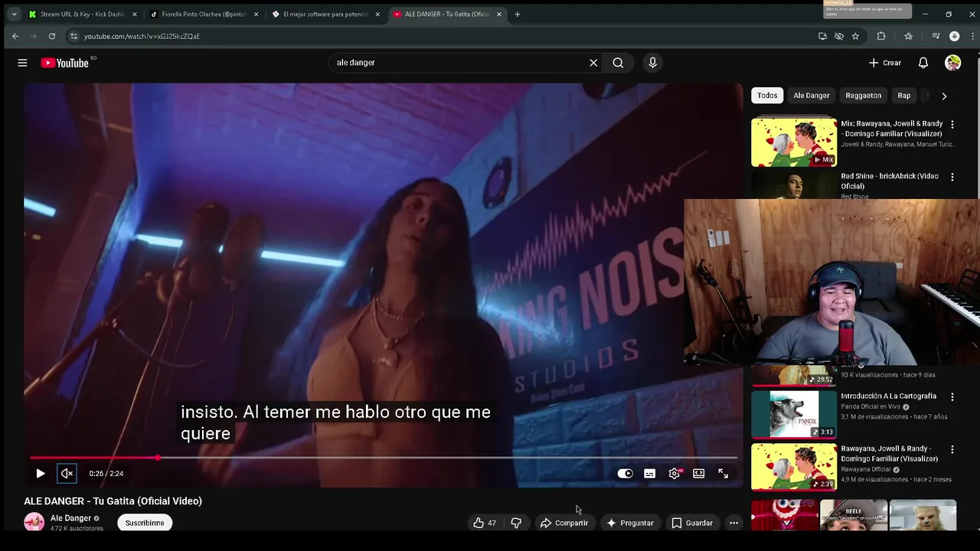980x551 pixels.
Task: Select the Ale Danger filter chip
Action: coord(812,96)
